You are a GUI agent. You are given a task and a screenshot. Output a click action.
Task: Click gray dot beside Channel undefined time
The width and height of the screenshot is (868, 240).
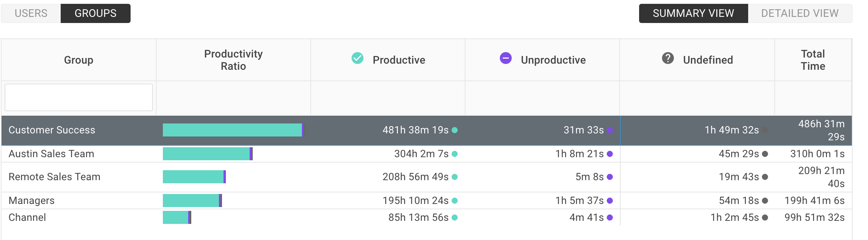(765, 217)
